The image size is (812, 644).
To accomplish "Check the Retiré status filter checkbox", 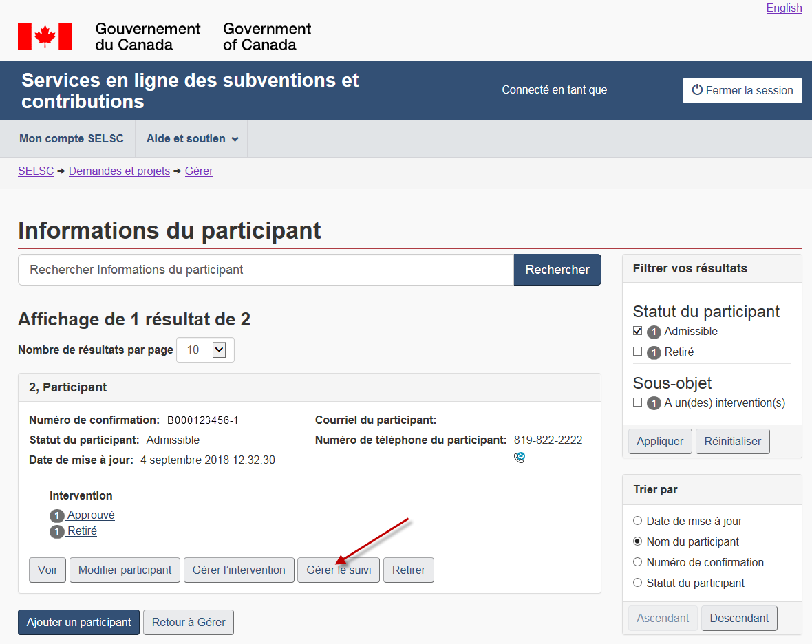I will click(x=637, y=352).
